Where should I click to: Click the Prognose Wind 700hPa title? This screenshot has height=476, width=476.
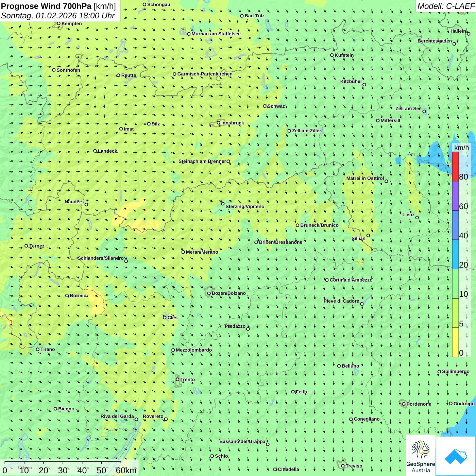click(x=46, y=6)
